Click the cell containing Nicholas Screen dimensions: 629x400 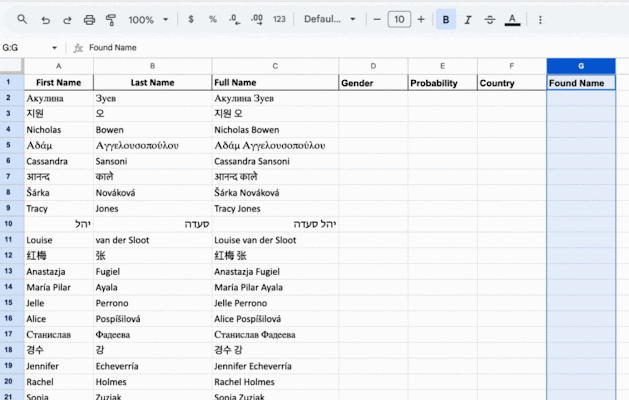click(x=59, y=130)
